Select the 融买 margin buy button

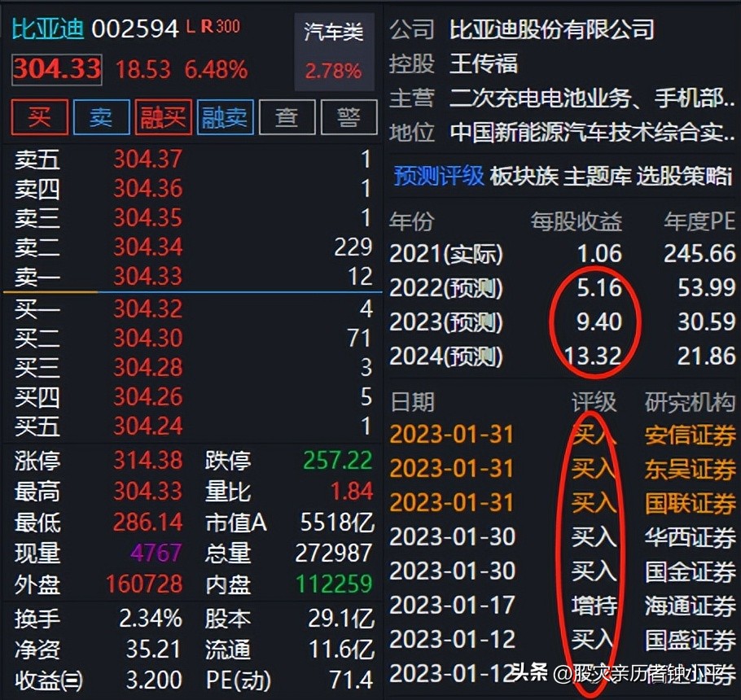(163, 117)
